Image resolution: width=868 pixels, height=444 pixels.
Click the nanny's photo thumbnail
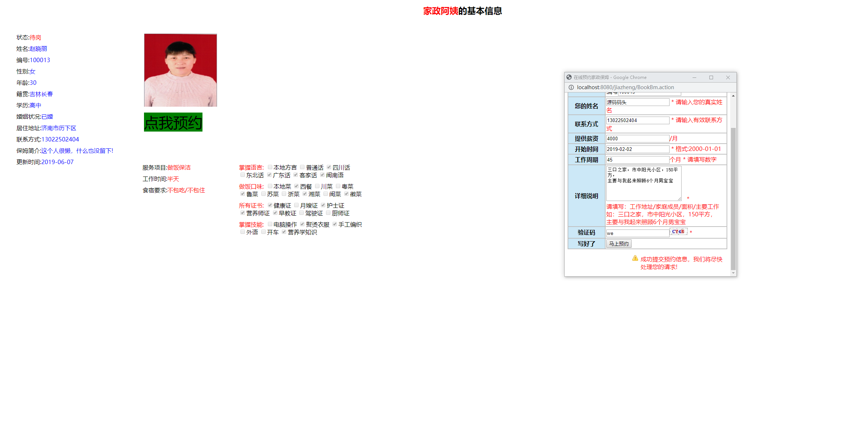point(180,69)
